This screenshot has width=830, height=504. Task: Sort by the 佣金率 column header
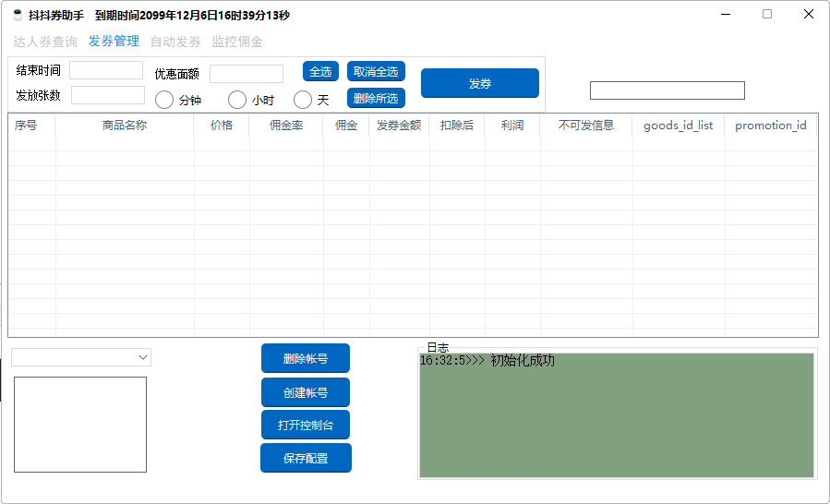(x=286, y=126)
